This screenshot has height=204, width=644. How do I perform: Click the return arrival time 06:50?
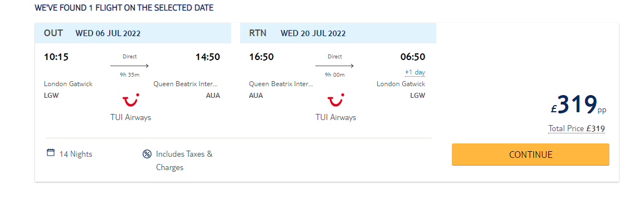[413, 57]
